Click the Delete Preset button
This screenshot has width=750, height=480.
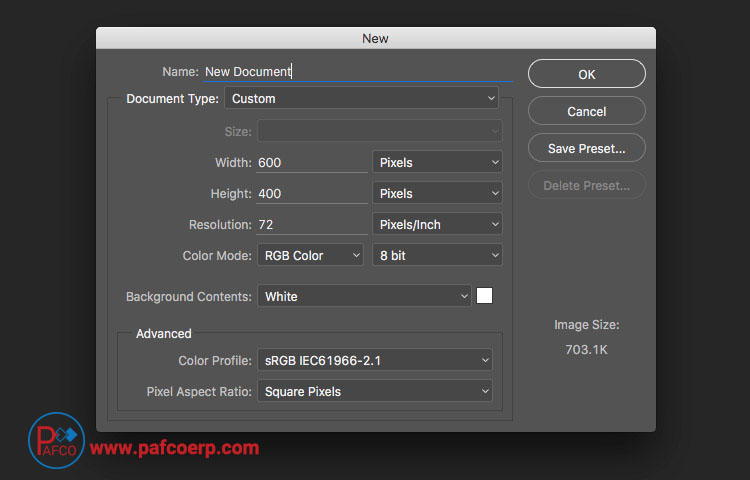tap(586, 185)
